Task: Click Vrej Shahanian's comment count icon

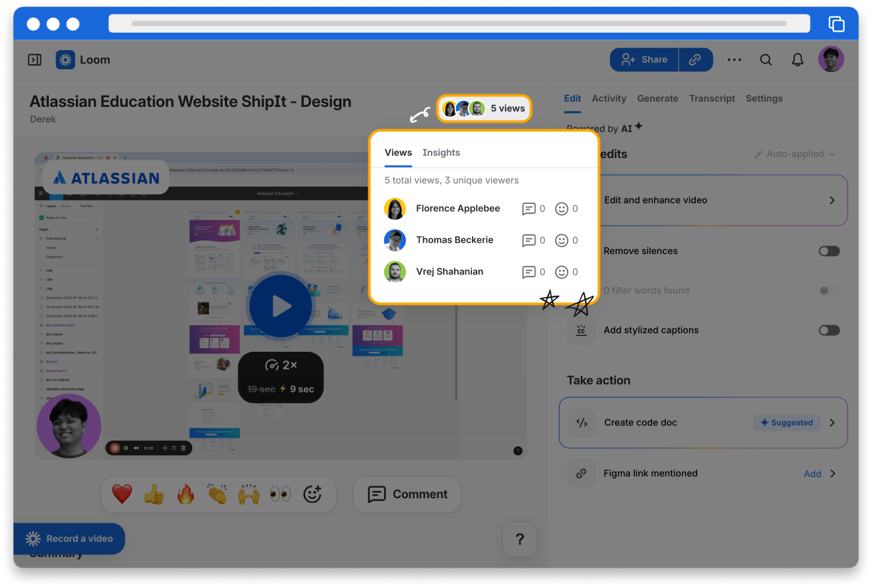Action: (529, 272)
